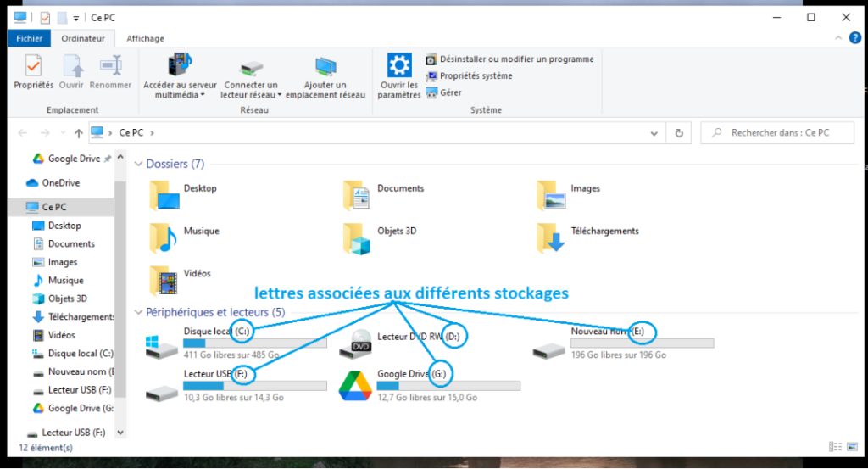The height and width of the screenshot is (469, 868).
Task: Click the Google Drive (G:) usage bar
Action: tap(448, 386)
